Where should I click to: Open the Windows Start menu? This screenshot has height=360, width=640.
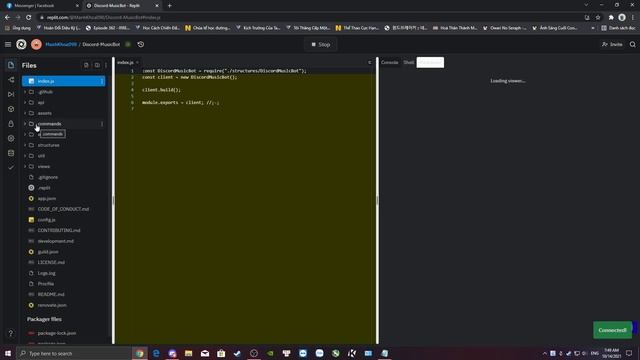click(8, 353)
